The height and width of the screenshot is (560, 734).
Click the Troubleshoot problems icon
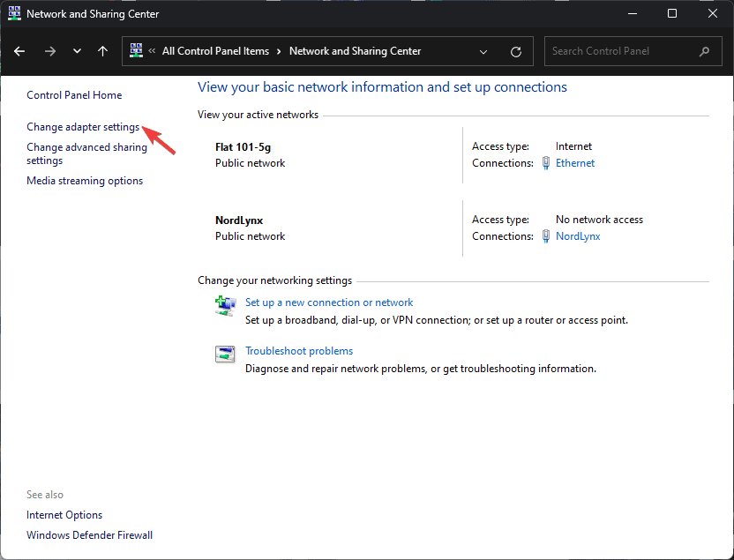[x=225, y=355]
